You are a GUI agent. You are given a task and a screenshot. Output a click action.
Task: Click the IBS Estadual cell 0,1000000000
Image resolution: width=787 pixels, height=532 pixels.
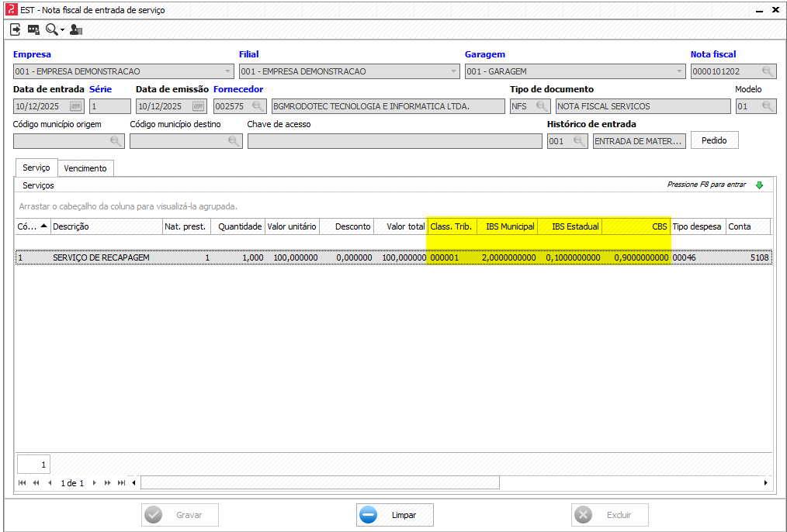point(570,257)
